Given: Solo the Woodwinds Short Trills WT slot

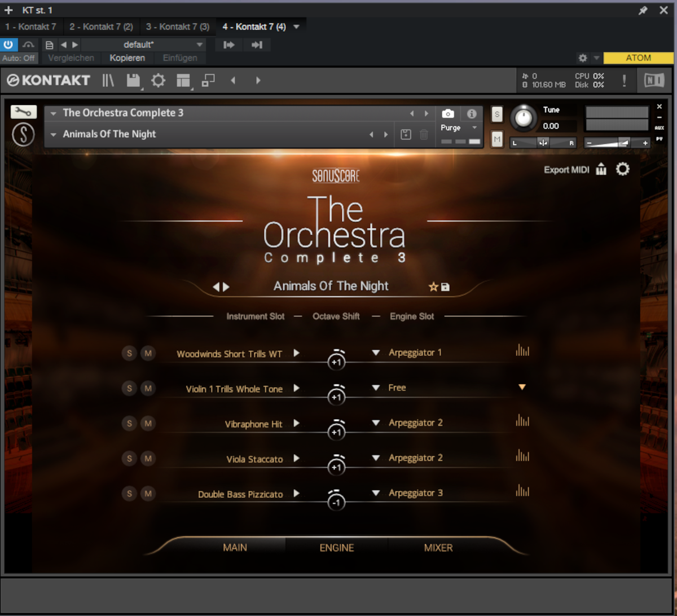Looking at the screenshot, I should pos(129,354).
